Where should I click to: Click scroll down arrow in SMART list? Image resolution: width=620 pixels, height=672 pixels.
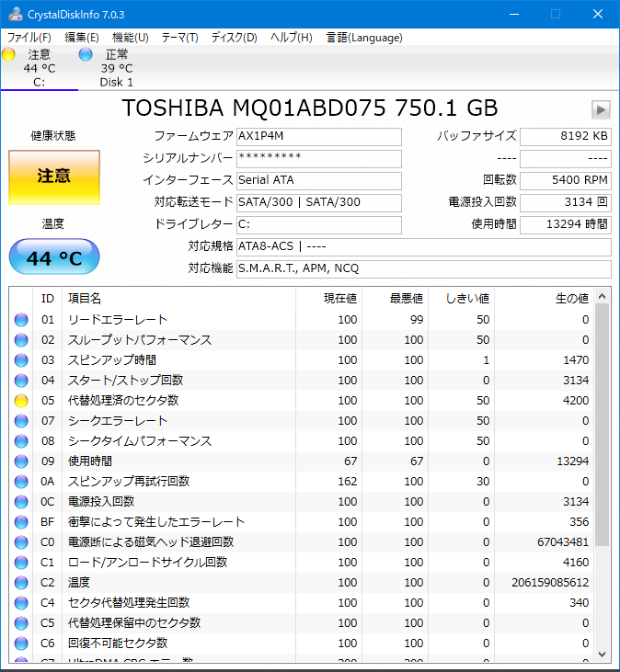tap(602, 655)
